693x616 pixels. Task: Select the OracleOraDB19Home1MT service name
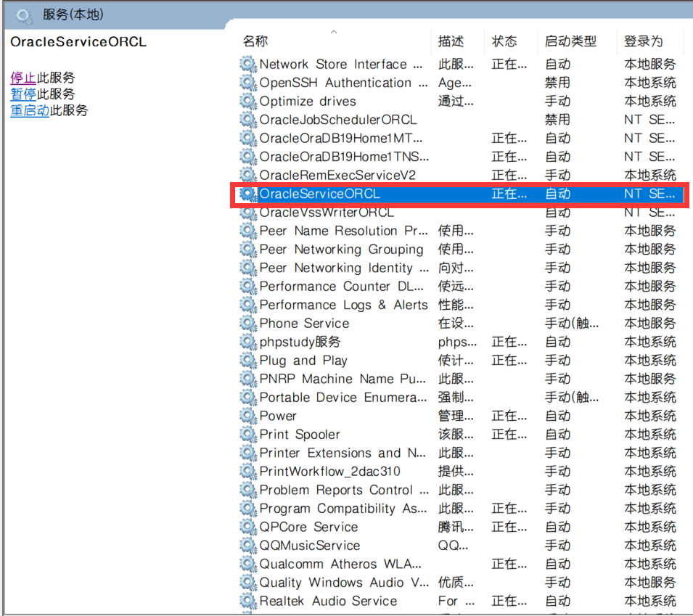pos(341,139)
